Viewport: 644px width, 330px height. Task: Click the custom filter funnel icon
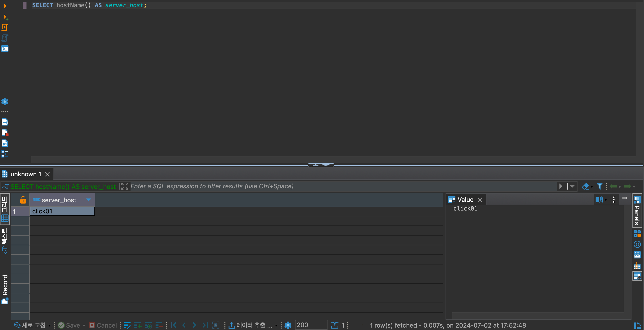point(599,186)
